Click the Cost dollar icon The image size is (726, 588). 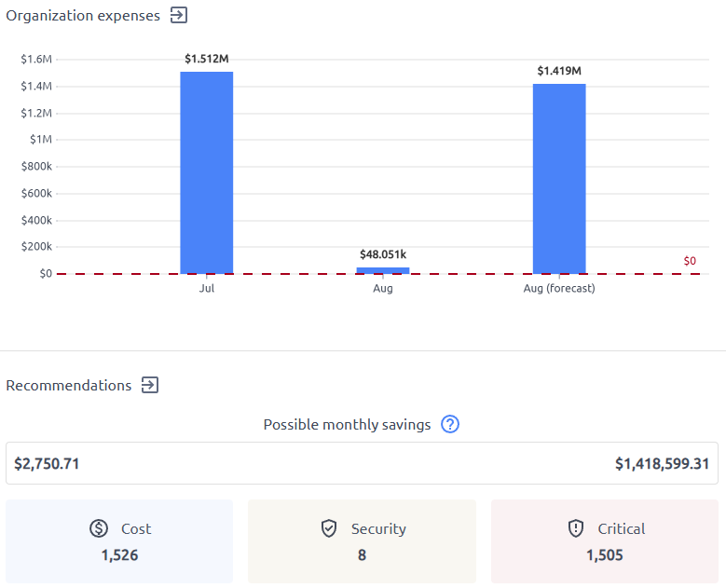click(99, 528)
